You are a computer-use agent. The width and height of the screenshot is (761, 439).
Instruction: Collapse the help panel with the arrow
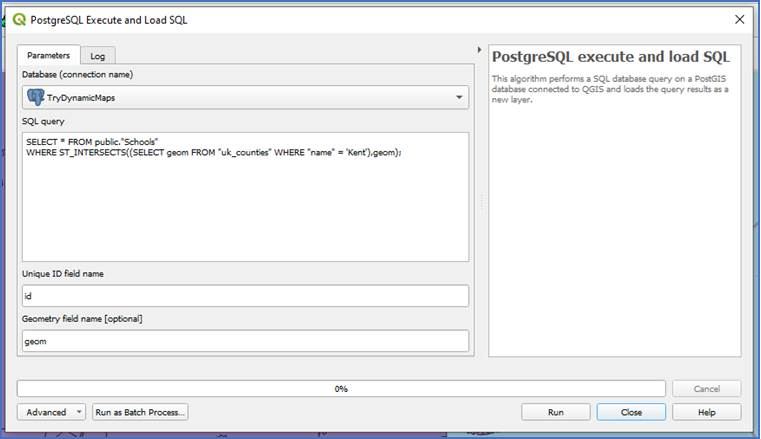coord(479,49)
